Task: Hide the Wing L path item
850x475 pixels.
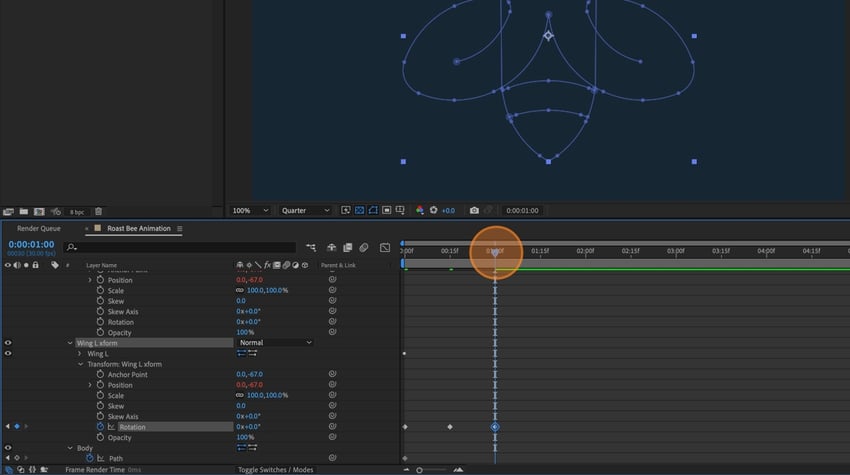Action: tap(8, 353)
